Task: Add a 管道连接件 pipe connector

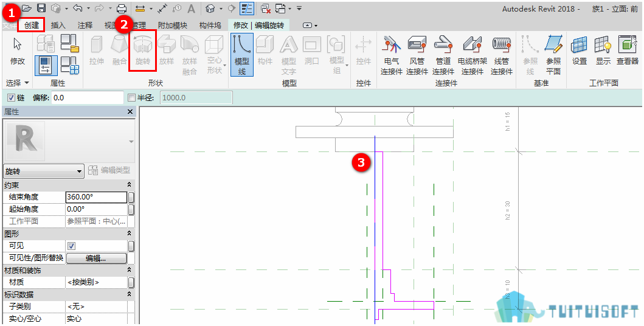Action: click(443, 55)
